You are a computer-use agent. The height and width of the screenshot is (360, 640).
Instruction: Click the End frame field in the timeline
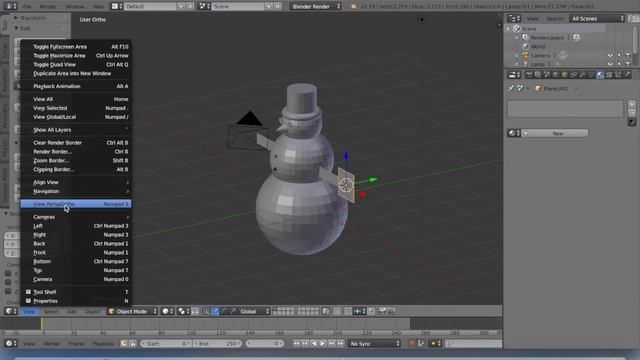pos(217,344)
